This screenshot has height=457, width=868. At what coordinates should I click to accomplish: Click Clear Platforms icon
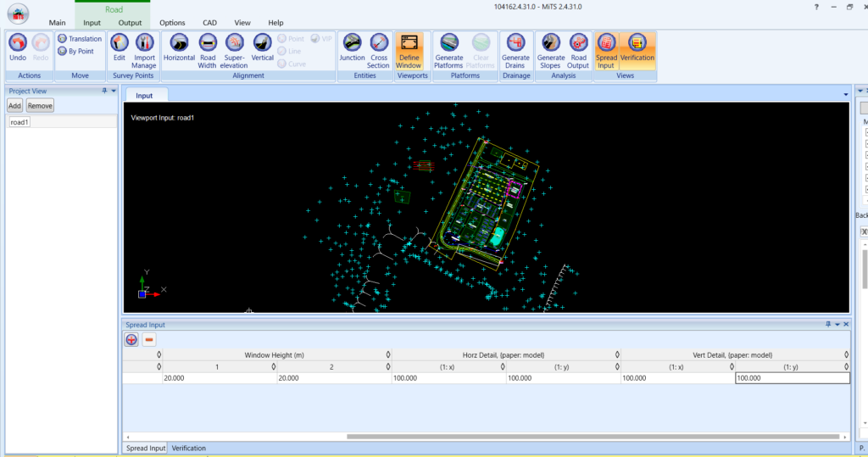(x=481, y=51)
